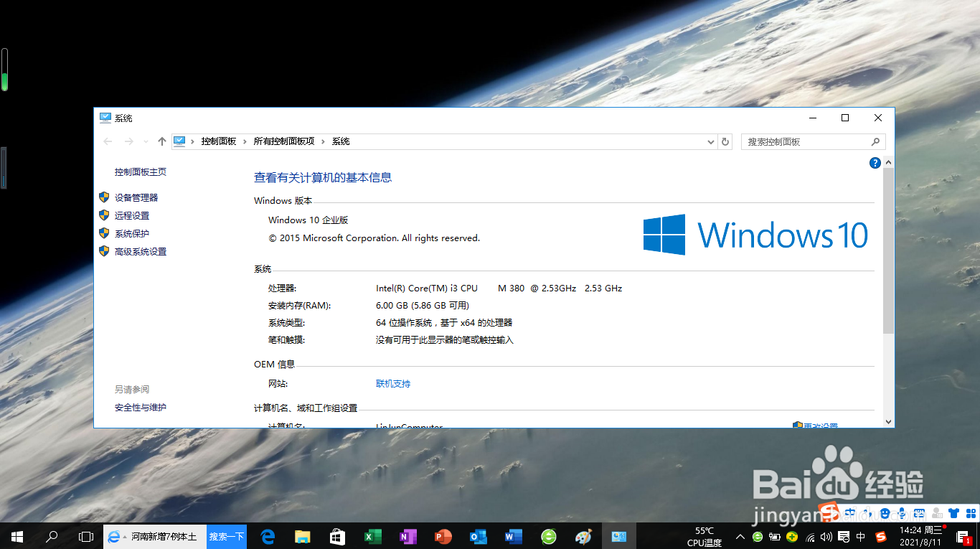Viewport: 980px width, 549px height.
Task: Click the battery power tray icon
Action: tap(775, 537)
